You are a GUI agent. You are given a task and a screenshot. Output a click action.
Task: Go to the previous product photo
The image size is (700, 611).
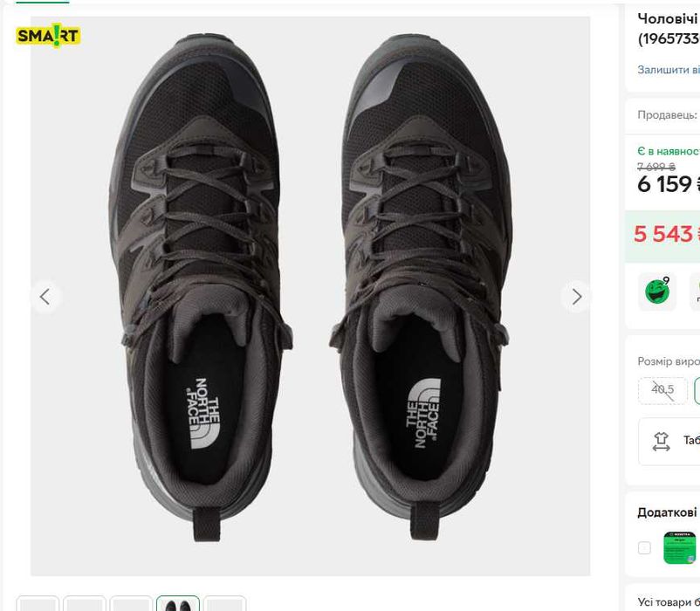[45, 297]
